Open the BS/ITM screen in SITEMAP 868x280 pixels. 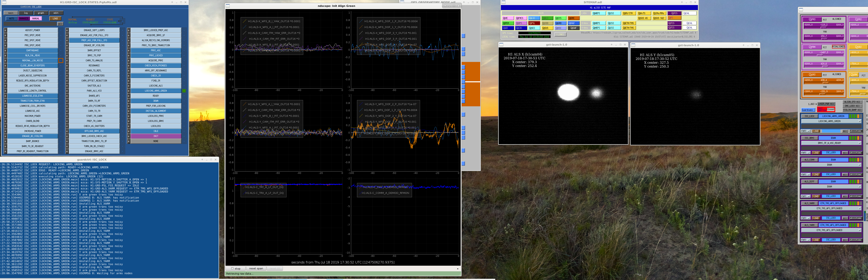coord(629,13)
